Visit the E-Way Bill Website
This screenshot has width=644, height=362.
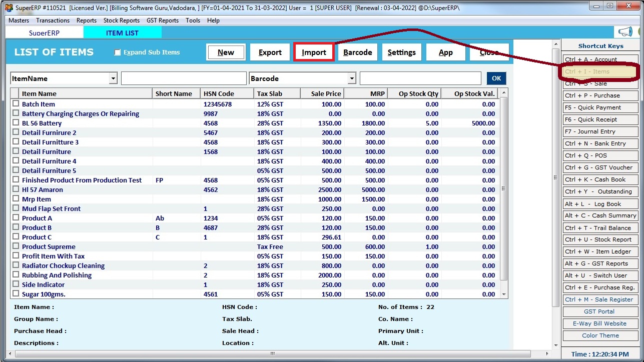point(600,323)
